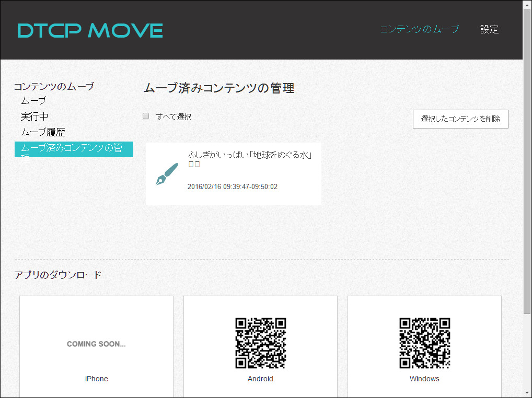Screen dimensions: 532x398
Task: Click the COMING SOON iPhone panel
Action: [x=96, y=344]
